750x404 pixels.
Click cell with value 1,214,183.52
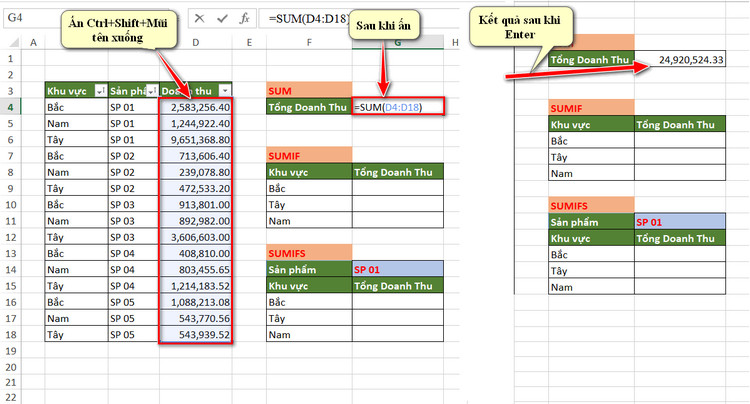coord(196,286)
